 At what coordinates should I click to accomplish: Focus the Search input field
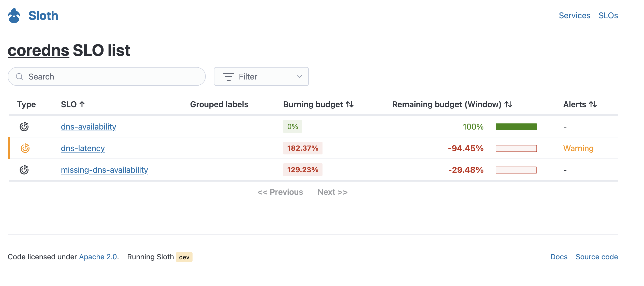pos(112,76)
